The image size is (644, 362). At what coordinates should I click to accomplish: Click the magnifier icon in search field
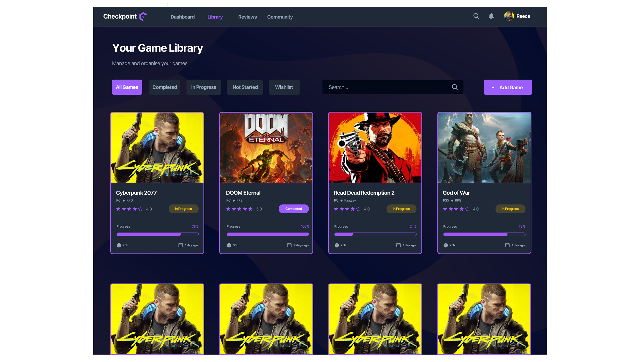(x=455, y=87)
